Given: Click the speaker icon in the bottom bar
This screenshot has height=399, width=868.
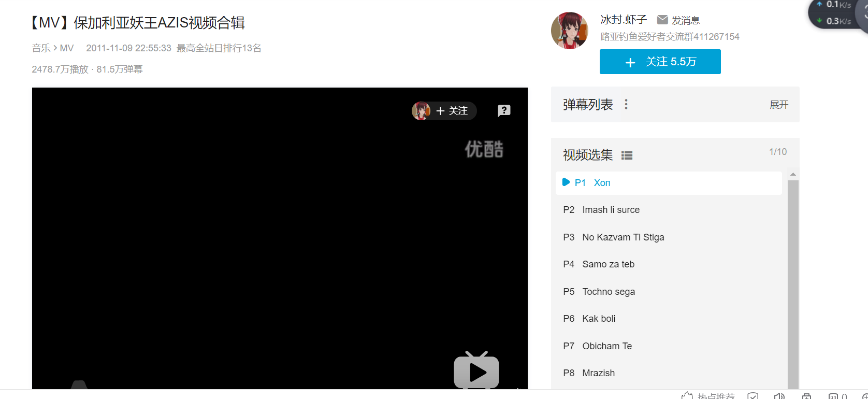Looking at the screenshot, I should tap(779, 396).
